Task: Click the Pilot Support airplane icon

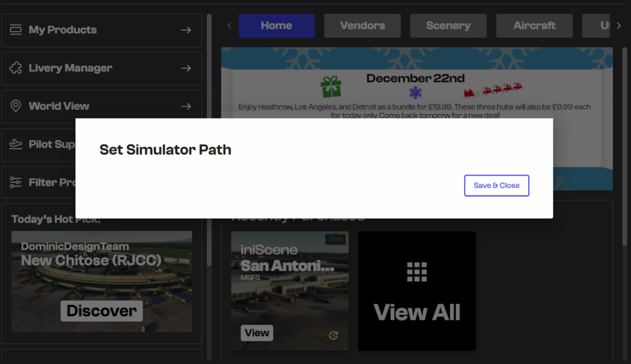Action: pyautogui.click(x=16, y=144)
